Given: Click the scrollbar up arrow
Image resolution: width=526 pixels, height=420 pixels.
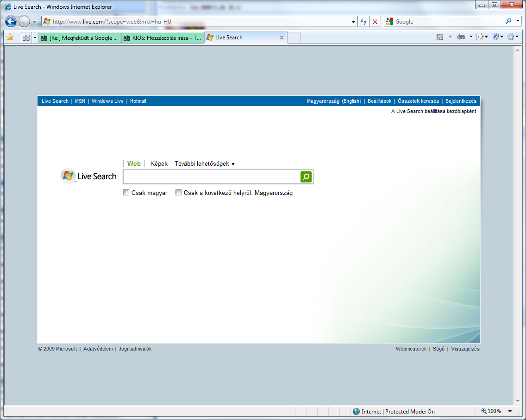Looking at the screenshot, I should coord(518,50).
